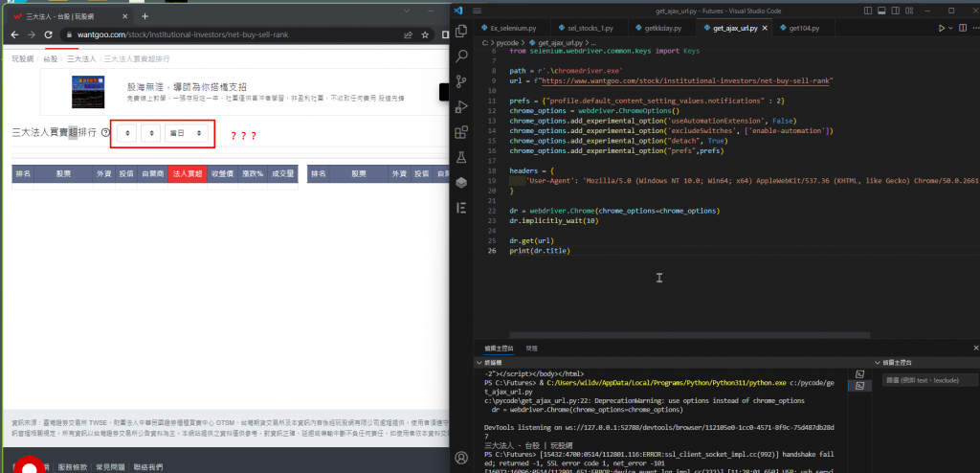Open Accounts icon at bottom of activity bar

coord(461,458)
